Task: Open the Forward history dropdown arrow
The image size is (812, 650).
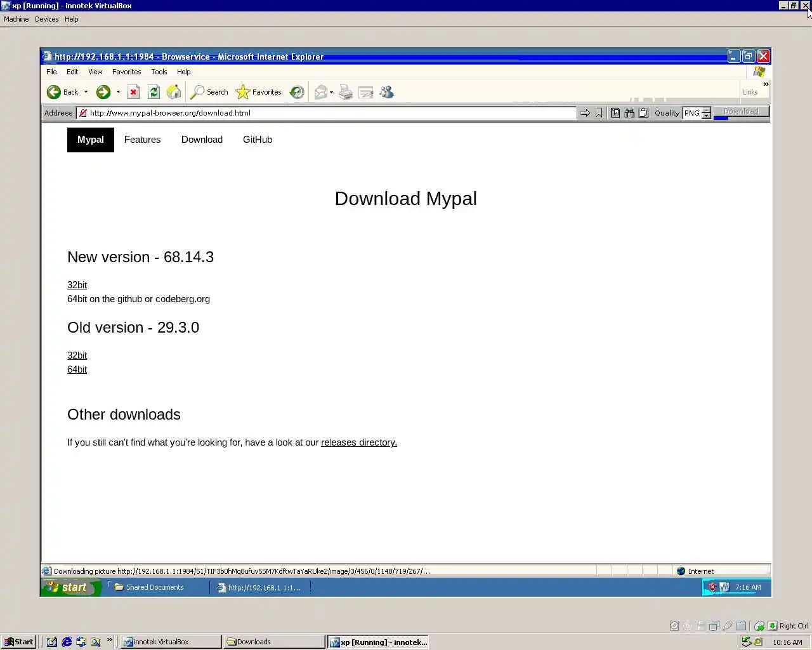Action: [x=118, y=92]
